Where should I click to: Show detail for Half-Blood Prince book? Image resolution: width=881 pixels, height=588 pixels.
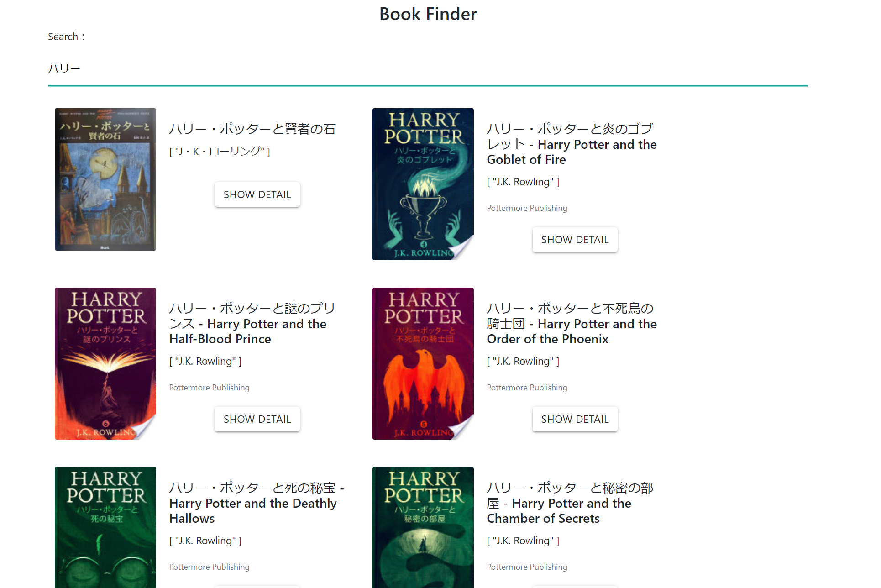click(257, 419)
